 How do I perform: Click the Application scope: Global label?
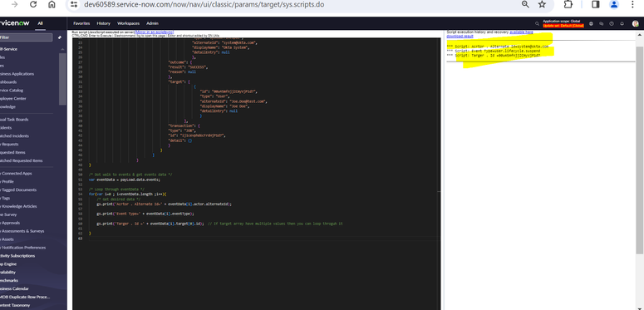(x=562, y=22)
